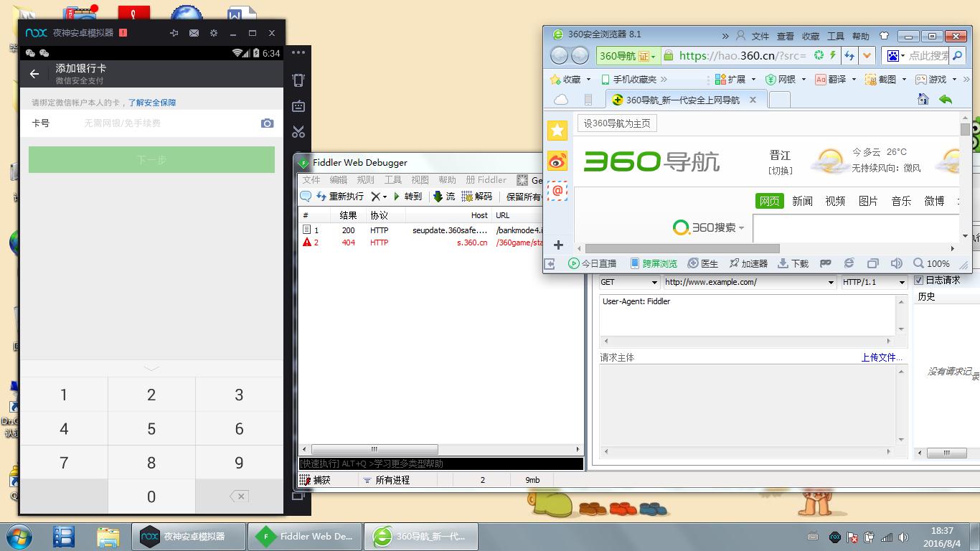Open the 了解安全保障 link
This screenshot has height=551, width=980.
(x=152, y=103)
